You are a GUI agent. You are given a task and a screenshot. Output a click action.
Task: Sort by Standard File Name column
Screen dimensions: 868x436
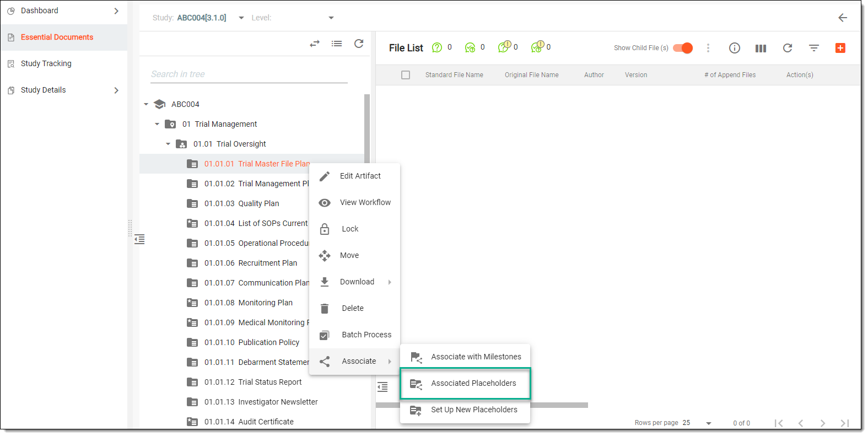click(x=454, y=75)
